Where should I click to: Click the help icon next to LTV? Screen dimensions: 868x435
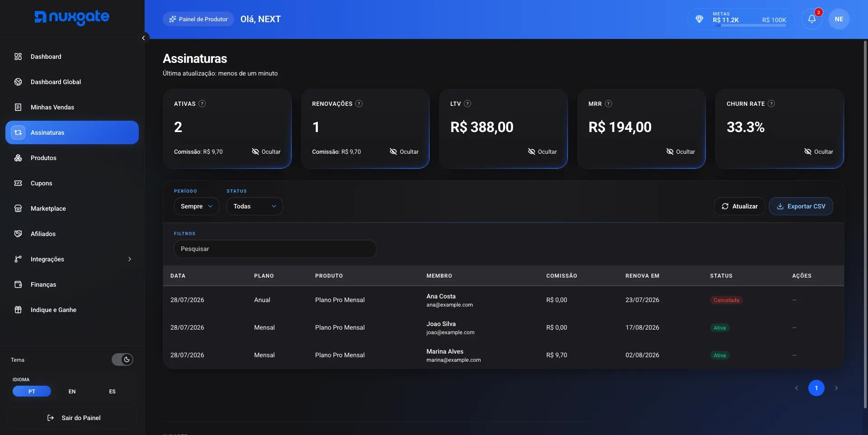pos(467,104)
